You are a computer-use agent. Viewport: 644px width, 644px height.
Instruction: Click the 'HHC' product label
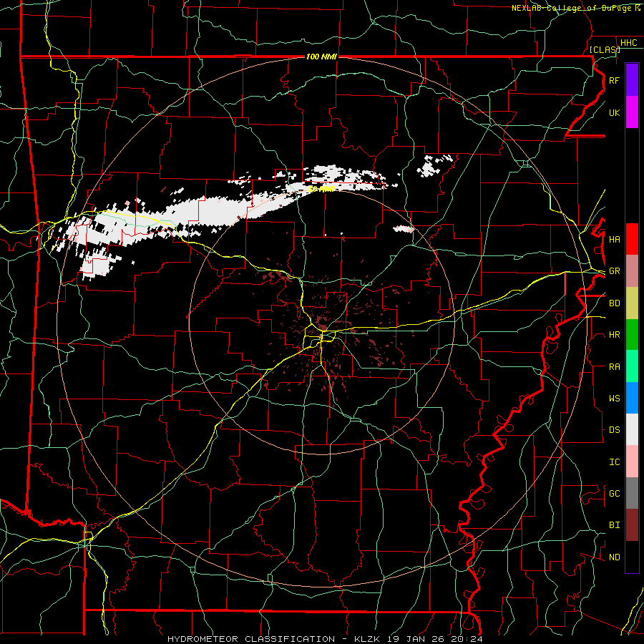point(629,43)
